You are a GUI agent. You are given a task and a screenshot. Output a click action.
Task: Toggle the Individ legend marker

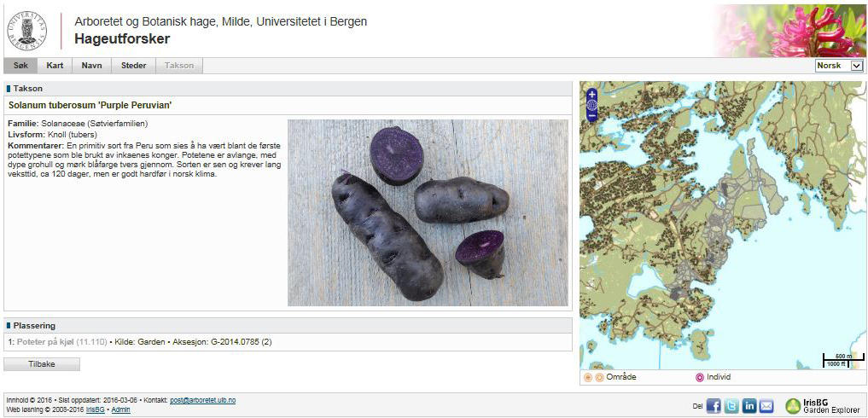[700, 378]
